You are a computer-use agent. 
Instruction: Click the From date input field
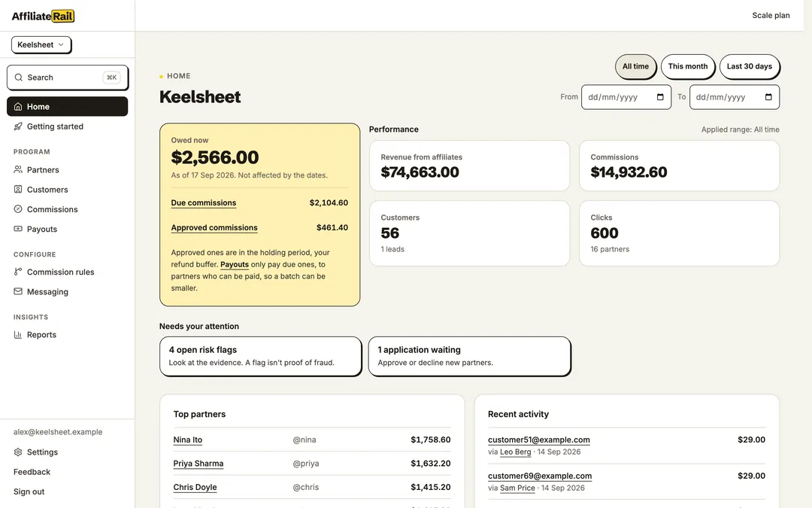click(x=626, y=97)
